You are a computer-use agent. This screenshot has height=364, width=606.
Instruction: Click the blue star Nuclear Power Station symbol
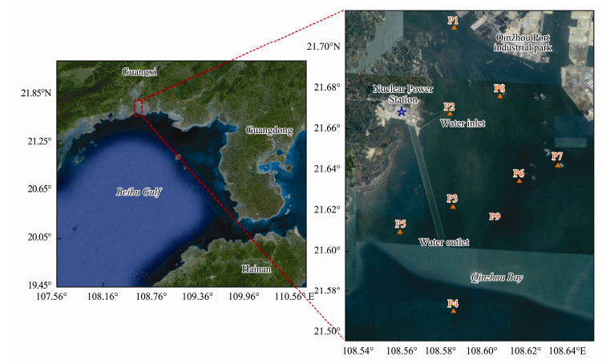[402, 111]
